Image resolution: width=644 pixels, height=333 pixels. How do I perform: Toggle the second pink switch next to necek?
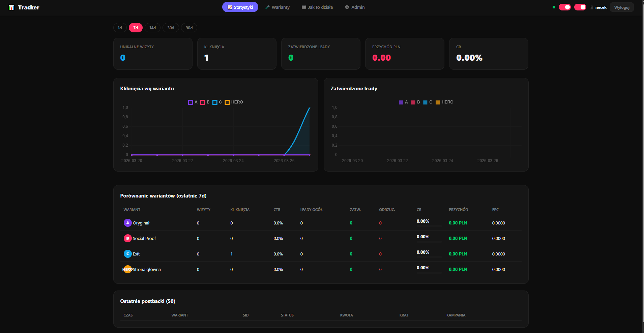click(580, 7)
